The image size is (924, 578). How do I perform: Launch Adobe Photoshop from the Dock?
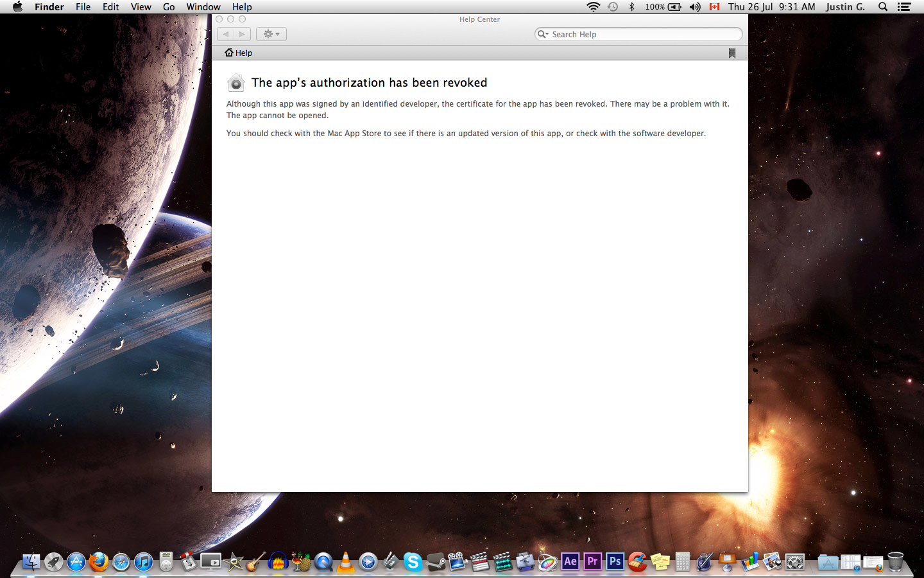pyautogui.click(x=615, y=561)
